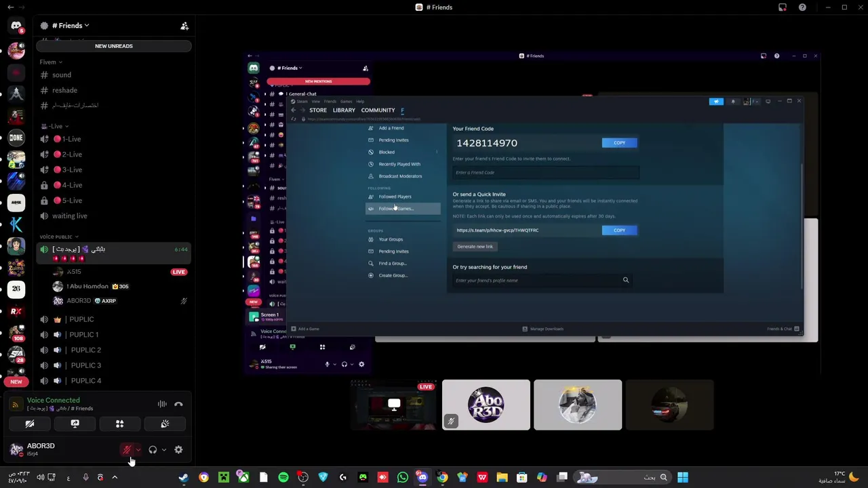Toggle deafen with the headphones icon
The height and width of the screenshot is (488, 868).
153,450
